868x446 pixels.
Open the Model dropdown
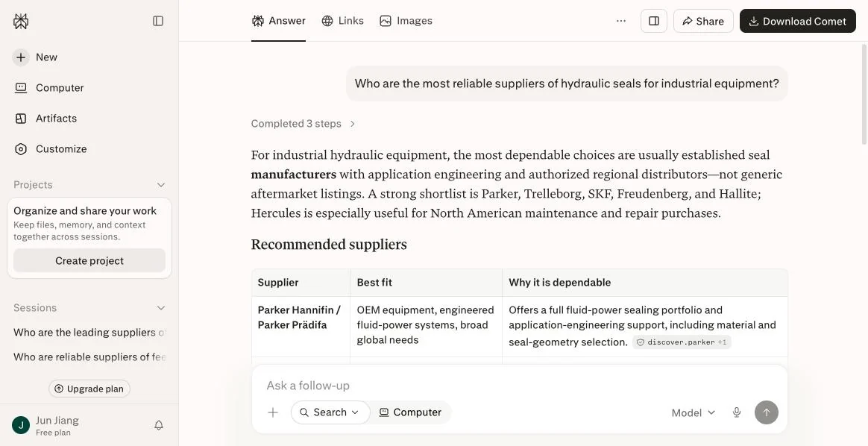[693, 412]
